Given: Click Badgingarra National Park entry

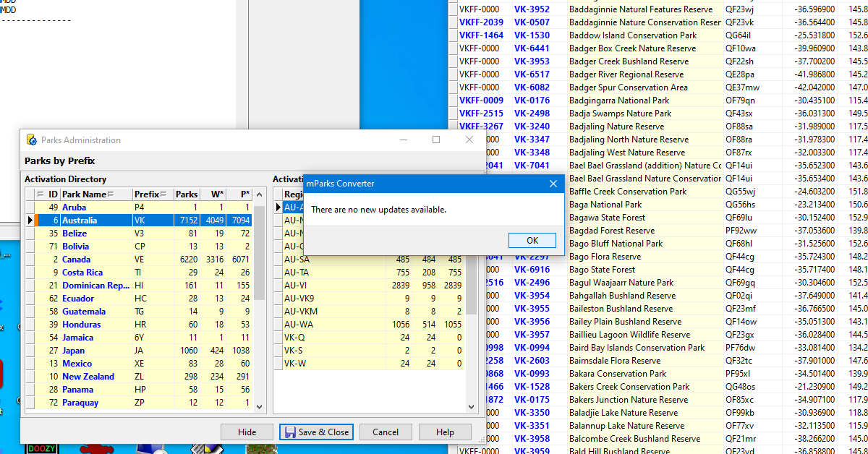Looking at the screenshot, I should 619,100.
